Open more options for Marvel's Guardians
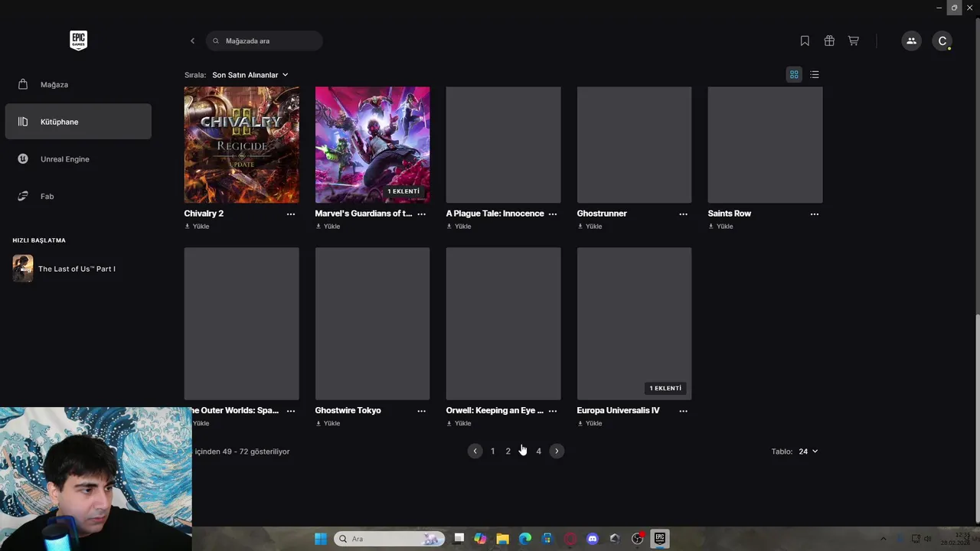980x551 pixels. [x=421, y=214]
